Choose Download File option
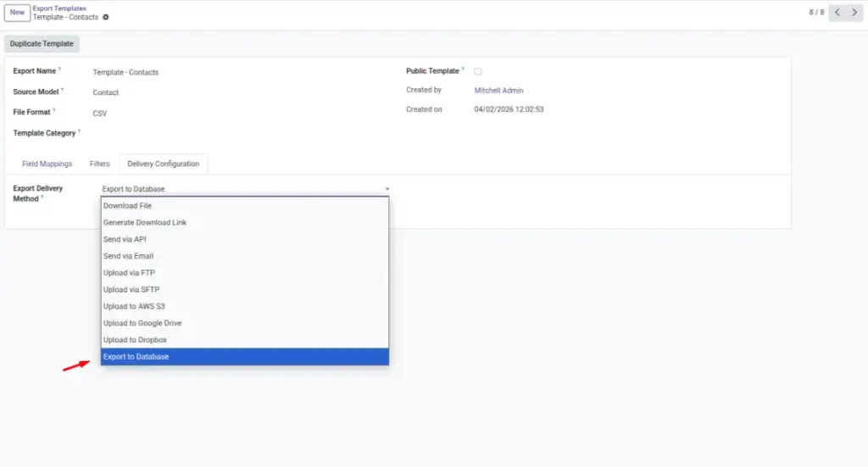The width and height of the screenshot is (868, 467). pyautogui.click(x=245, y=206)
